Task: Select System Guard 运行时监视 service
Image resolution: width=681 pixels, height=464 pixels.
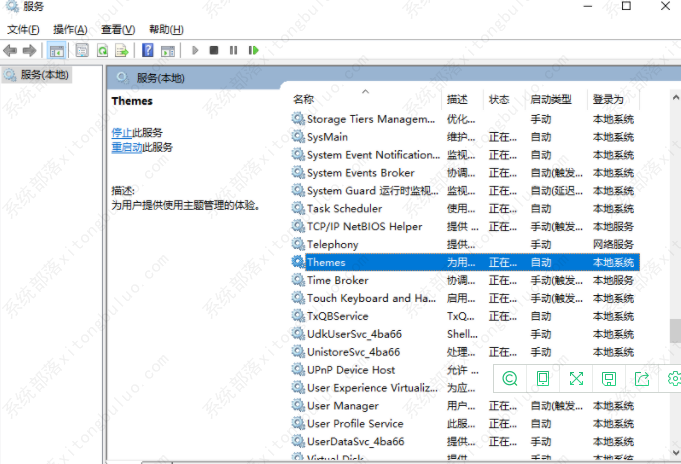Action: (x=372, y=190)
